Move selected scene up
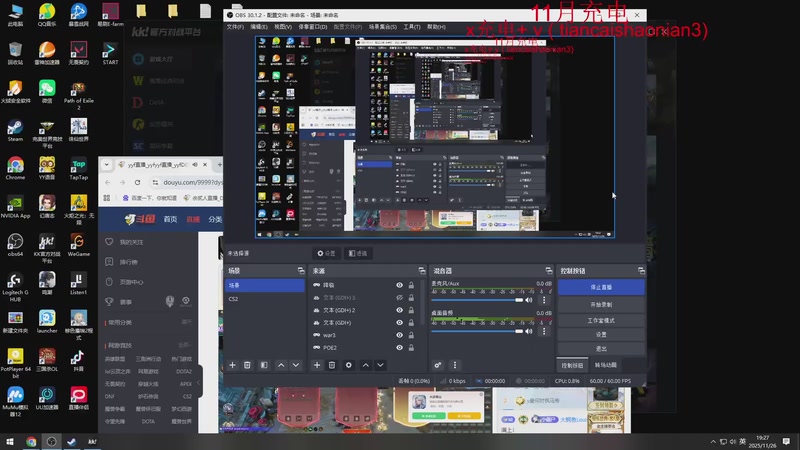 pyautogui.click(x=281, y=365)
